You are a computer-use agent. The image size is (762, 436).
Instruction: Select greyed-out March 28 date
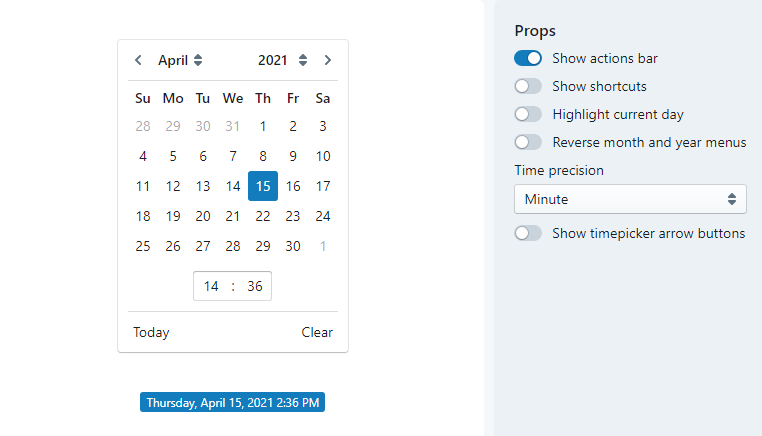pyautogui.click(x=143, y=126)
